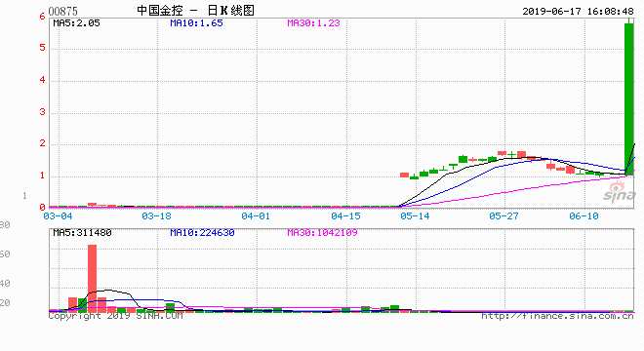The width and height of the screenshot is (644, 351).
Task: Click the first red candlestick near 05-14
Action: 404,175
